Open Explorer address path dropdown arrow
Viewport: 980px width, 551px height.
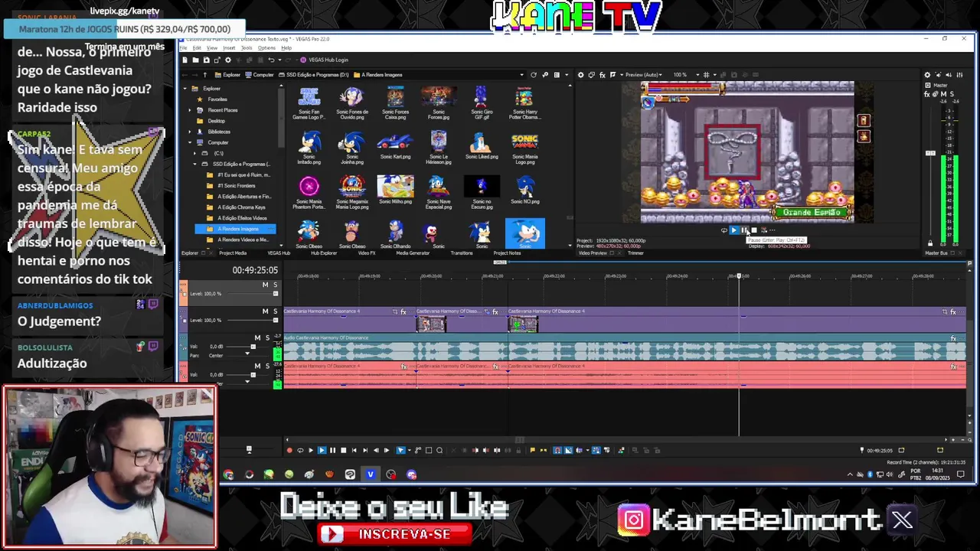[x=522, y=75]
